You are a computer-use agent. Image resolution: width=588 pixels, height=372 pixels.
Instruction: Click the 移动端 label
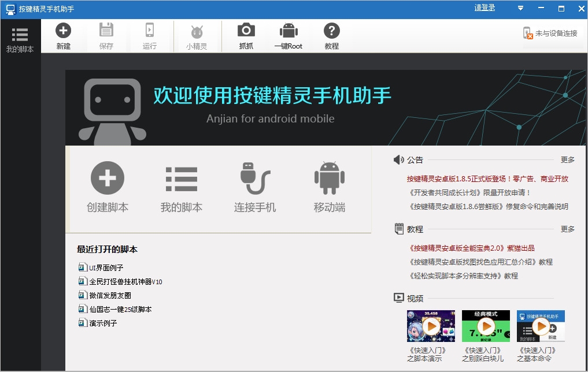(329, 207)
